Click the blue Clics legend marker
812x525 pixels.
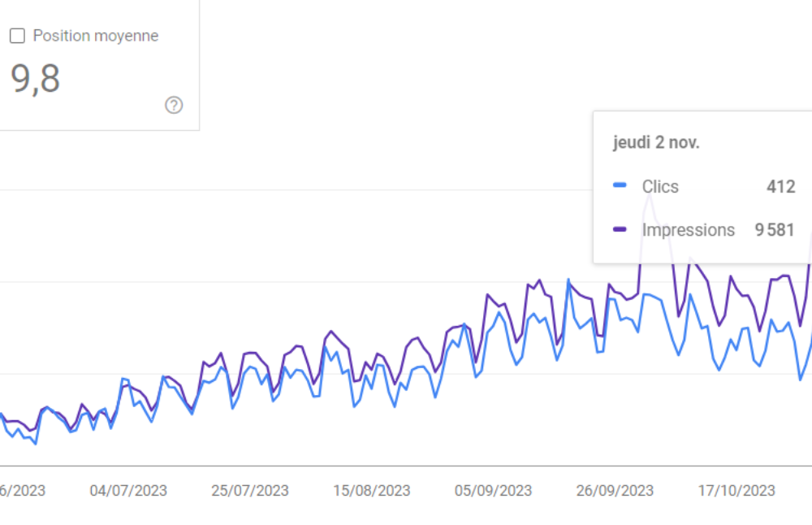[x=620, y=186]
